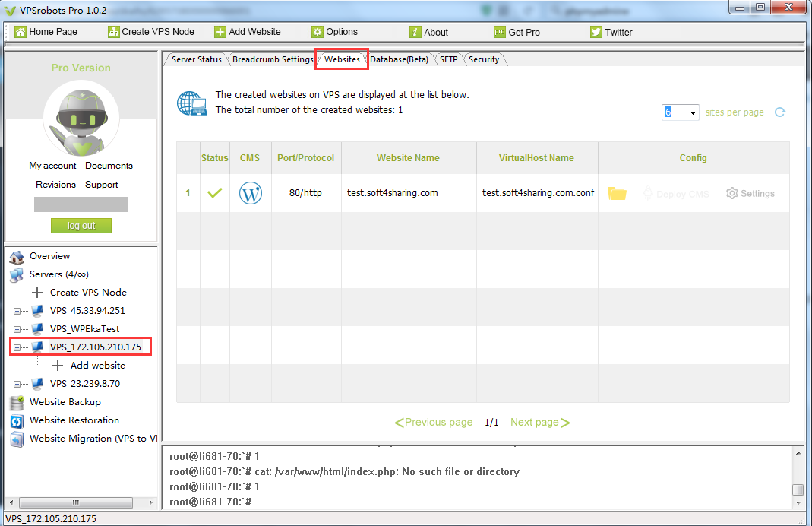Click the Create VPS Node toolbar button
The image size is (812, 526).
tap(150, 32)
